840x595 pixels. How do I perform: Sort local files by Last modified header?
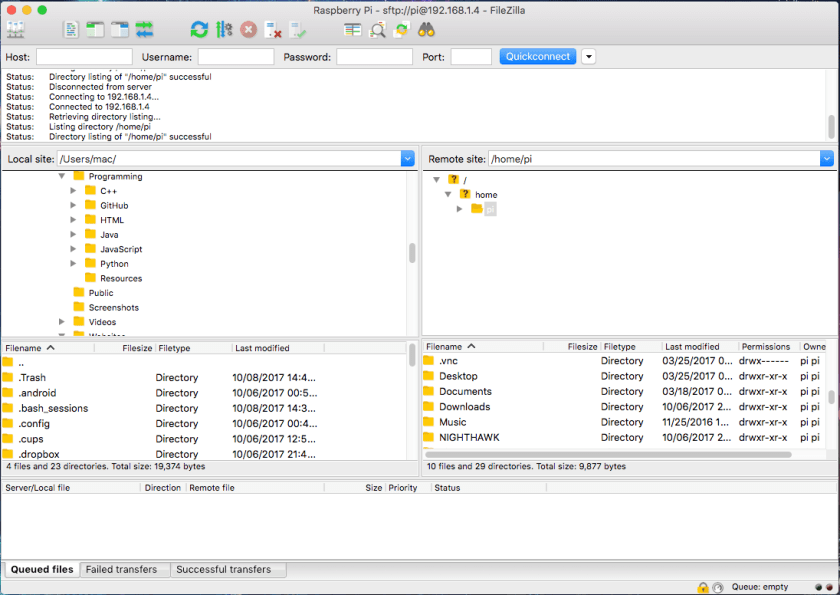click(278, 348)
